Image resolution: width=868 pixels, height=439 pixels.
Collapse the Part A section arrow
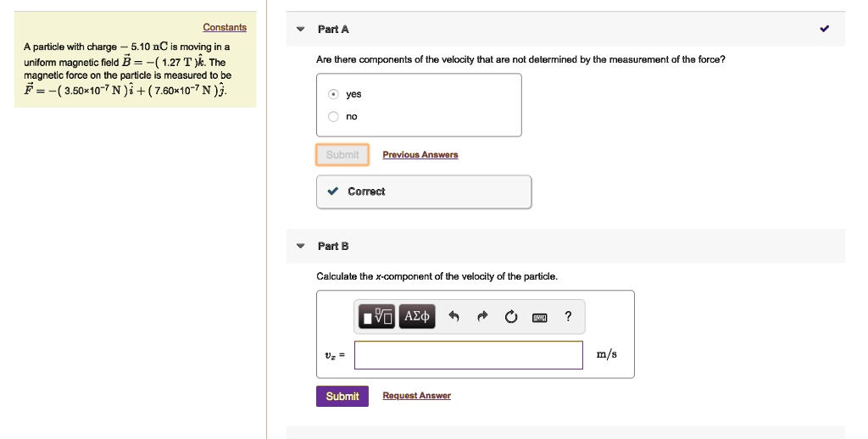pos(300,30)
